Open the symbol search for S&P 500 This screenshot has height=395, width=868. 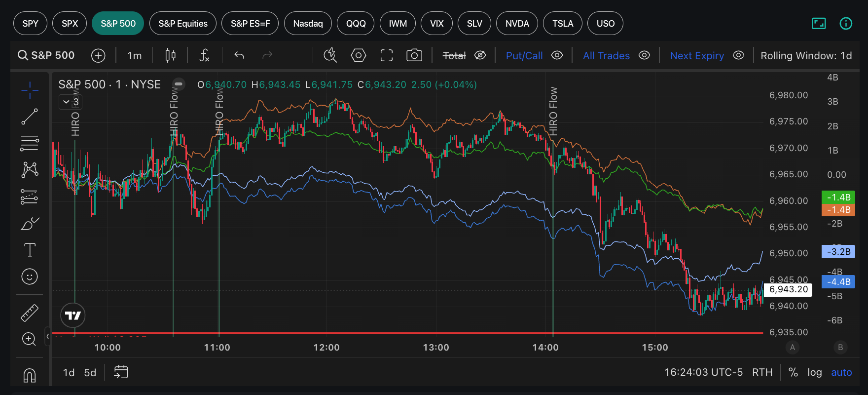(46, 55)
